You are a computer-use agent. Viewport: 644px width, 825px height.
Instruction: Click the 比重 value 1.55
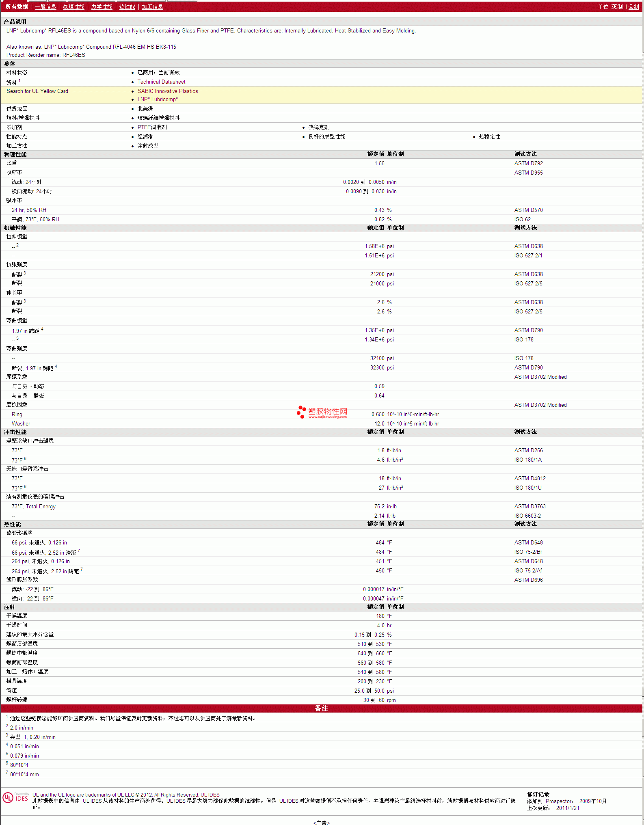click(x=379, y=163)
